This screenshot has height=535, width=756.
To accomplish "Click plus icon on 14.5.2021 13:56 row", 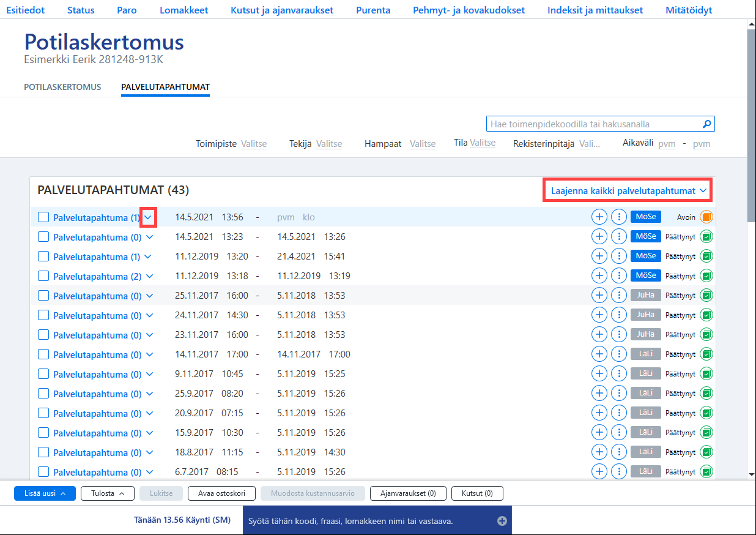I will pos(599,217).
